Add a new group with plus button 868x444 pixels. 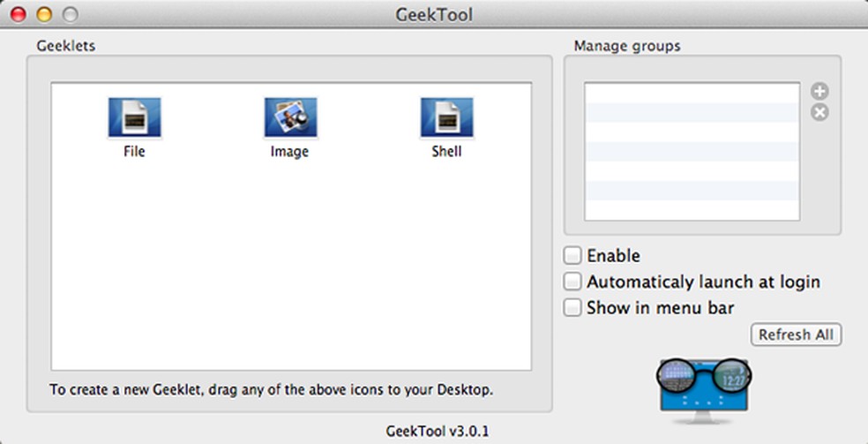pyautogui.click(x=819, y=92)
